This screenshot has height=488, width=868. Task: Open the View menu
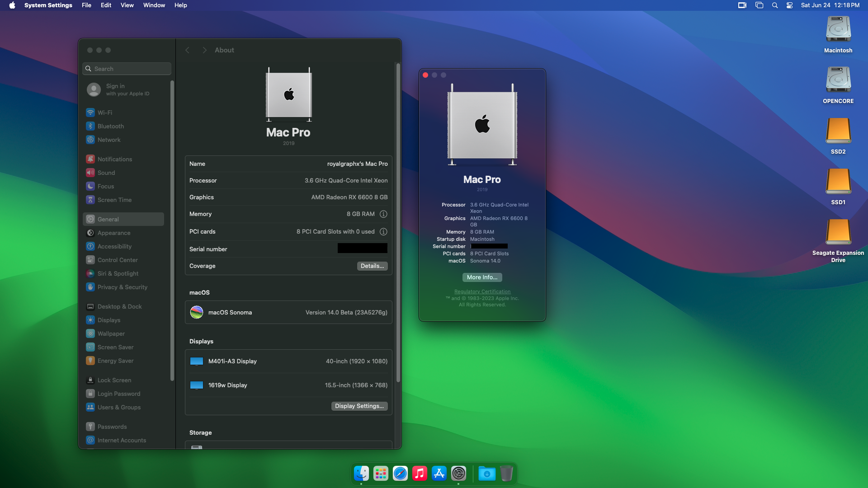click(127, 5)
